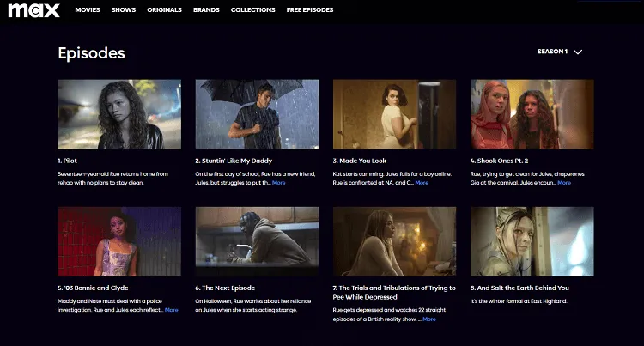644x346 pixels.
Task: Open Collections from the top navigation
Action: pos(252,10)
